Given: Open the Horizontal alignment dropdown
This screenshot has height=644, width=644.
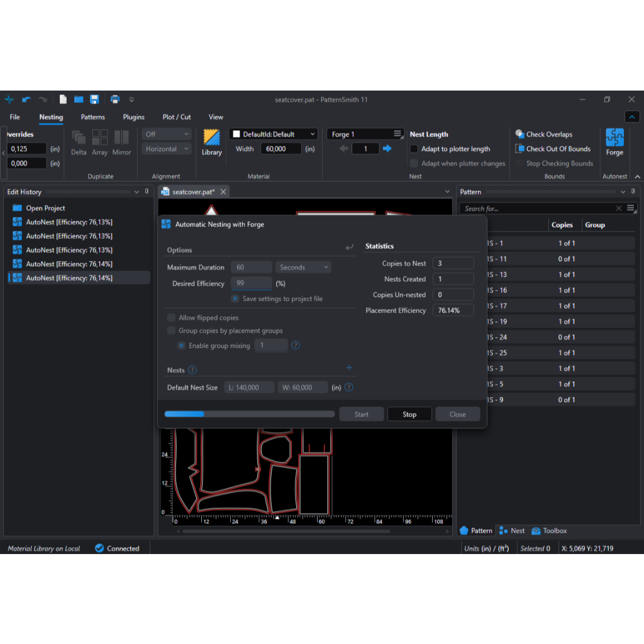Looking at the screenshot, I should click(166, 149).
